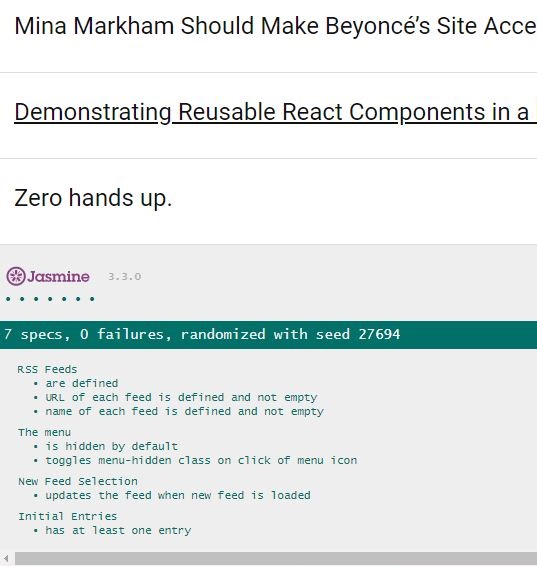Open 'has at least one entry' spec
The height and width of the screenshot is (567, 537).
(x=118, y=530)
